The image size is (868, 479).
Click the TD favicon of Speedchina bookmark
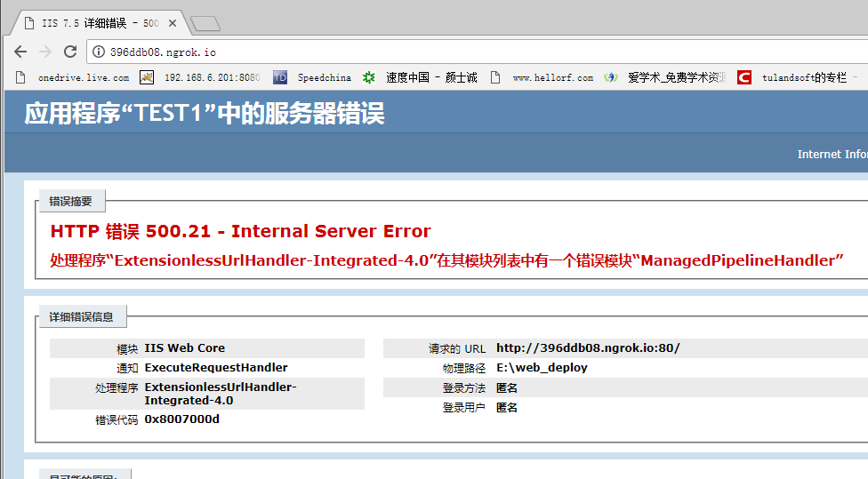coord(280,77)
